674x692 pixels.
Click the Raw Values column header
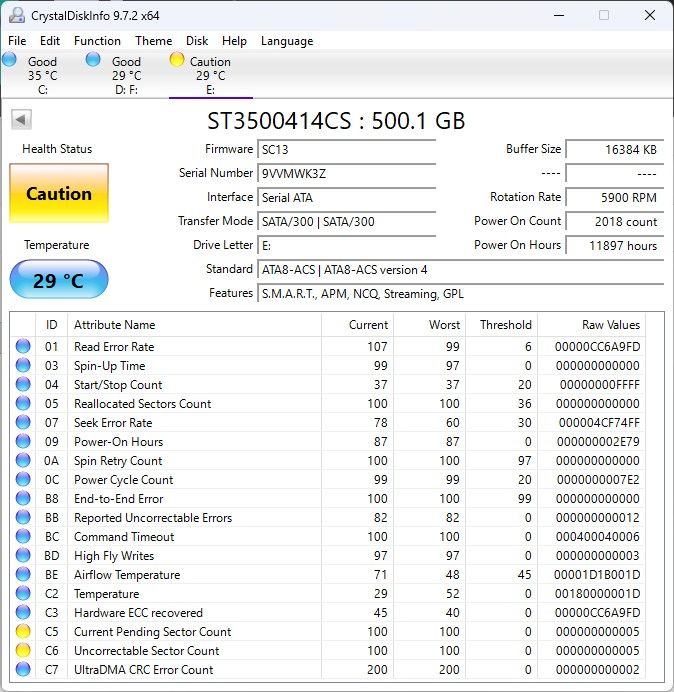click(x=591, y=325)
